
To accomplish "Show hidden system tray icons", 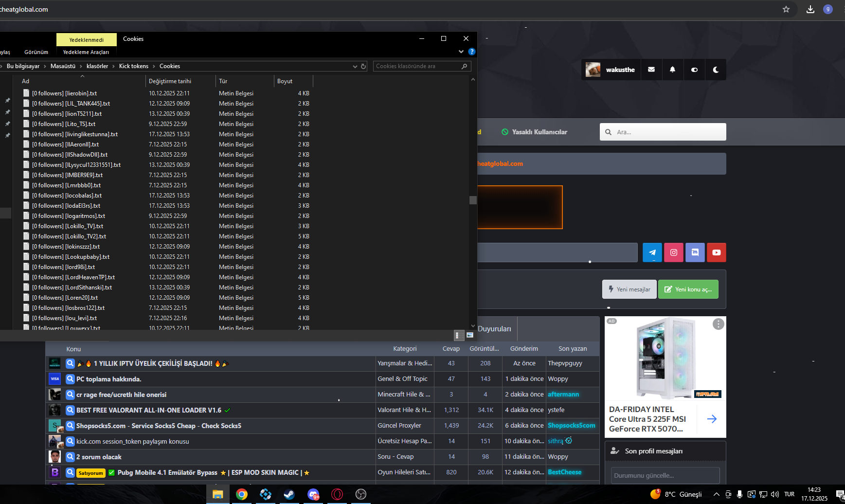I will (x=716, y=494).
